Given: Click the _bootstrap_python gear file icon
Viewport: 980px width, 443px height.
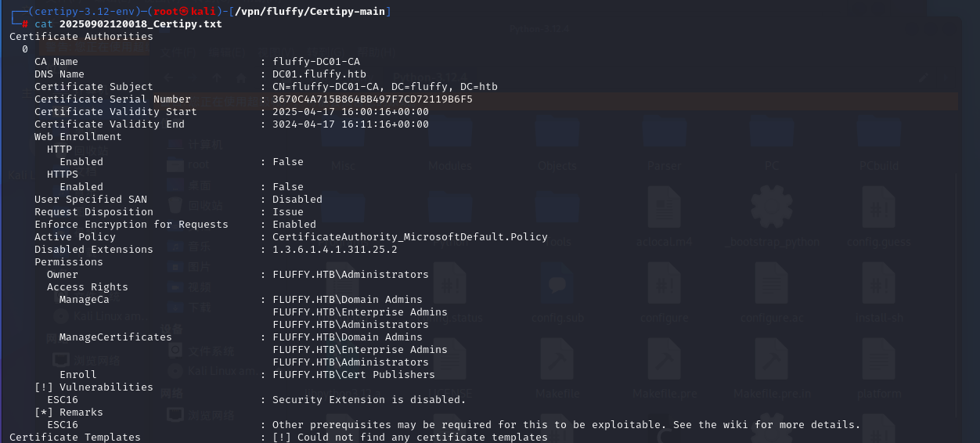Looking at the screenshot, I should click(773, 210).
